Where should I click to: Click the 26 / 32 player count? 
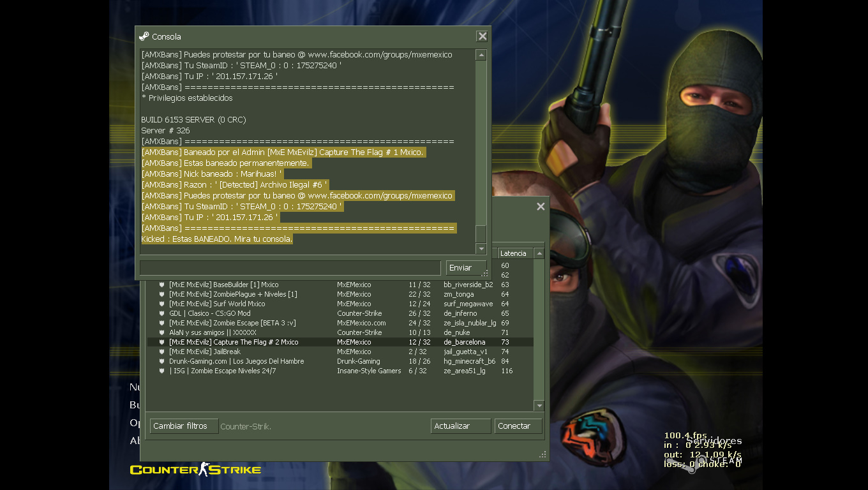click(x=419, y=313)
